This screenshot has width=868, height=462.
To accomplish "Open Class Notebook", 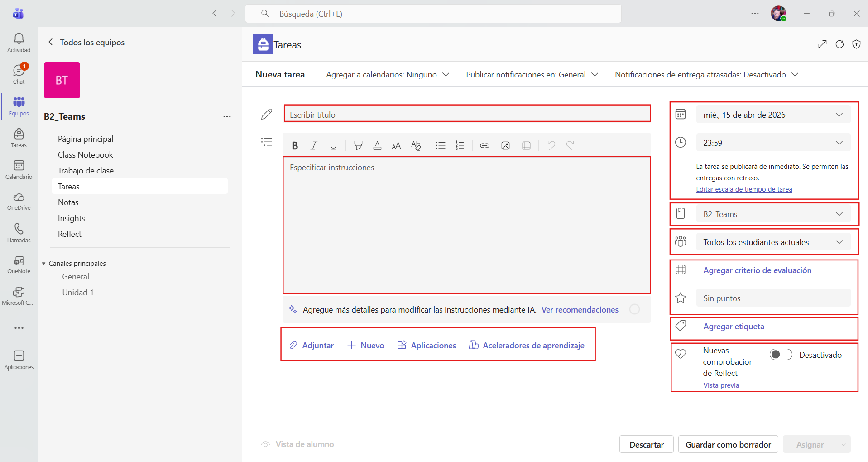I will coord(86,154).
